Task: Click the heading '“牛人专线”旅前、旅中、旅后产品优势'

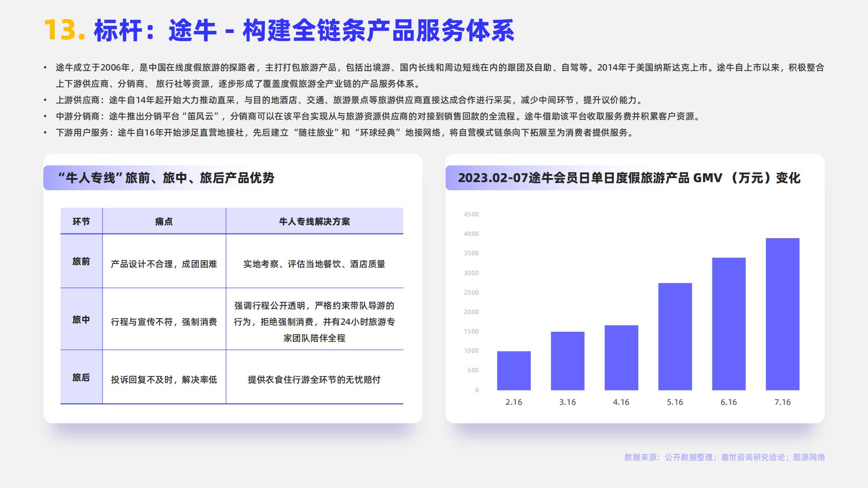Action: tap(166, 178)
